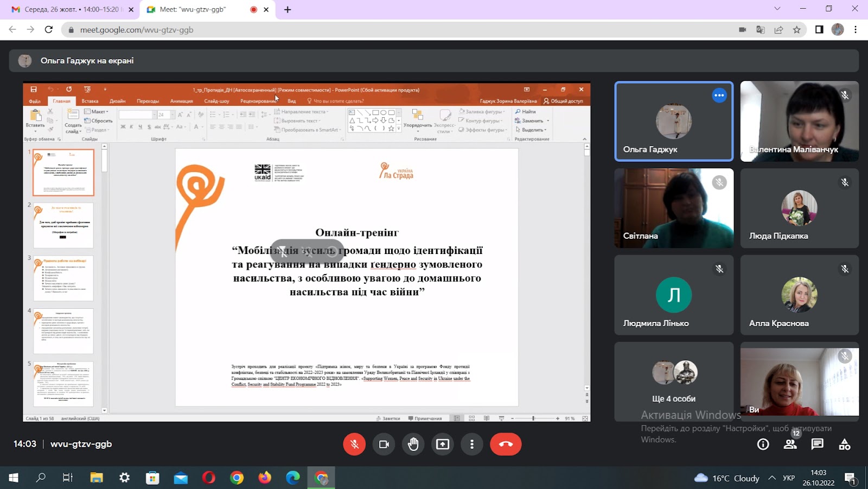
Task: Click the Ще 4 особи tile
Action: 674,382
